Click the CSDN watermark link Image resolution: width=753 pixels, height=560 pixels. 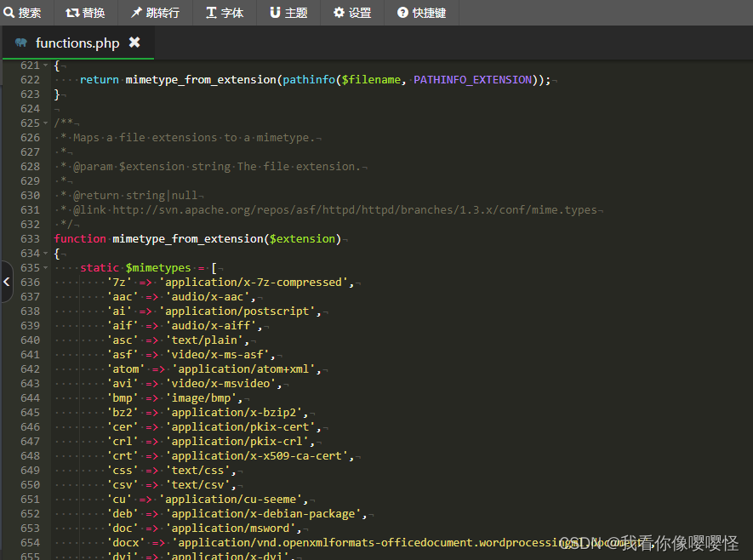point(651,543)
